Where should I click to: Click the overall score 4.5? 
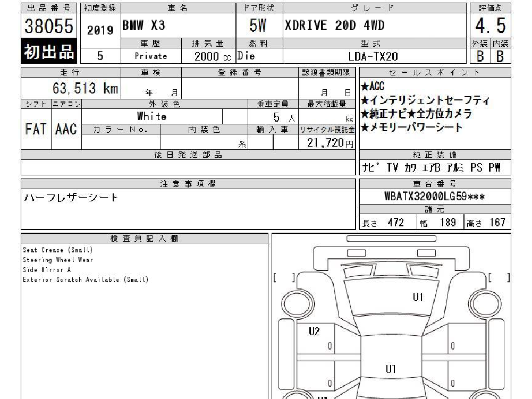490,26
